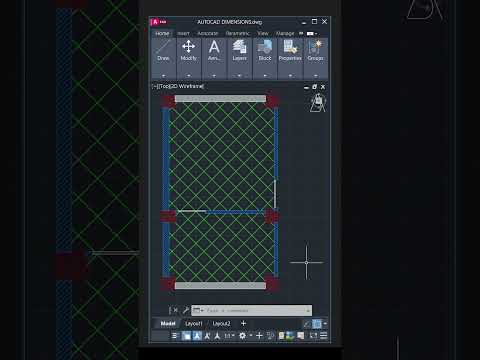Click the units icon next to plus in status bar
The image size is (480, 360).
tap(270, 336)
